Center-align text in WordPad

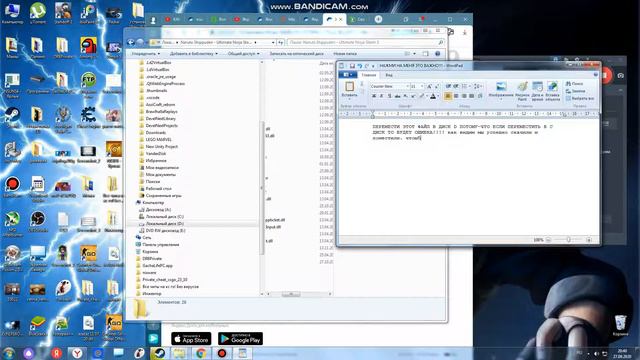[456, 96]
